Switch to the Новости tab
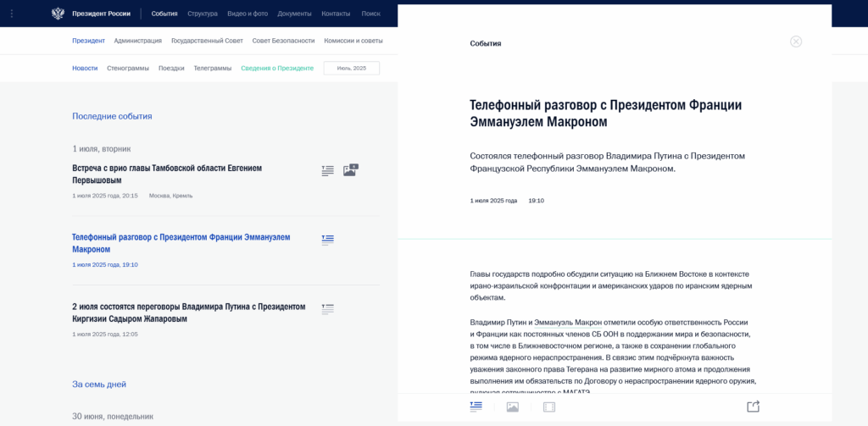The width and height of the screenshot is (868, 426). point(85,68)
